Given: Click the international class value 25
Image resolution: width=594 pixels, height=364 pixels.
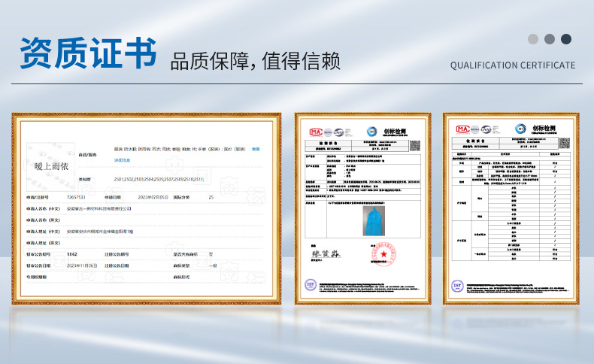Looking at the screenshot, I should [x=211, y=197].
